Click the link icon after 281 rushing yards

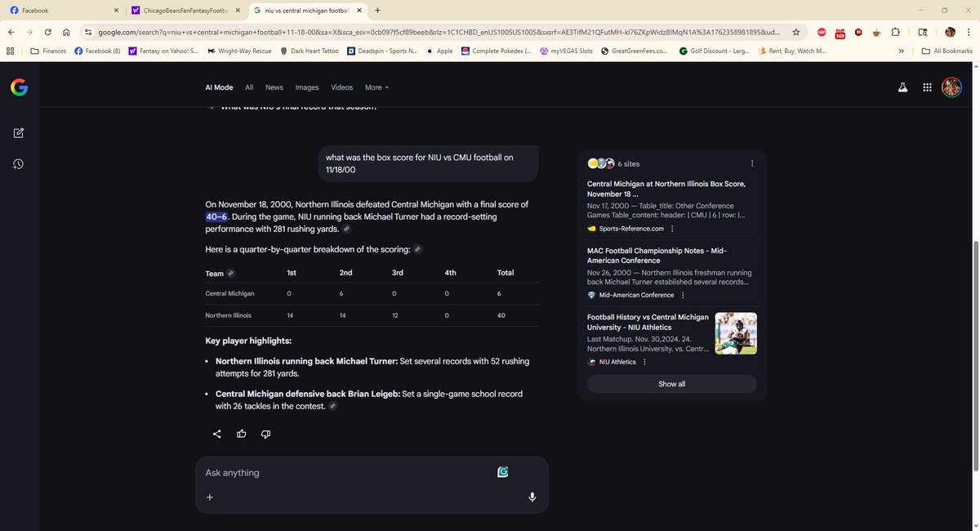click(346, 230)
